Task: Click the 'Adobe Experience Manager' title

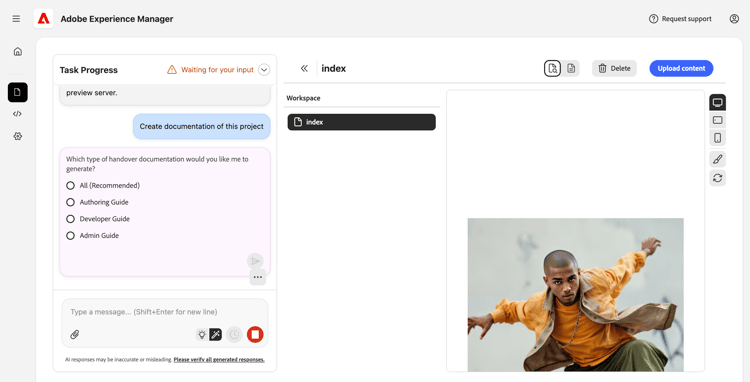Action: [x=117, y=19]
